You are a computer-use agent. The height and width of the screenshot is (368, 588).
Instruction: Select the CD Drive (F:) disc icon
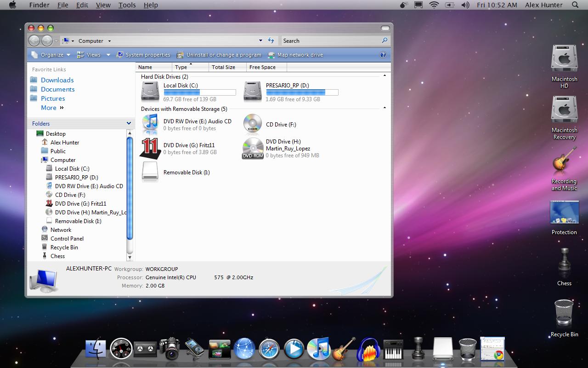(x=253, y=123)
